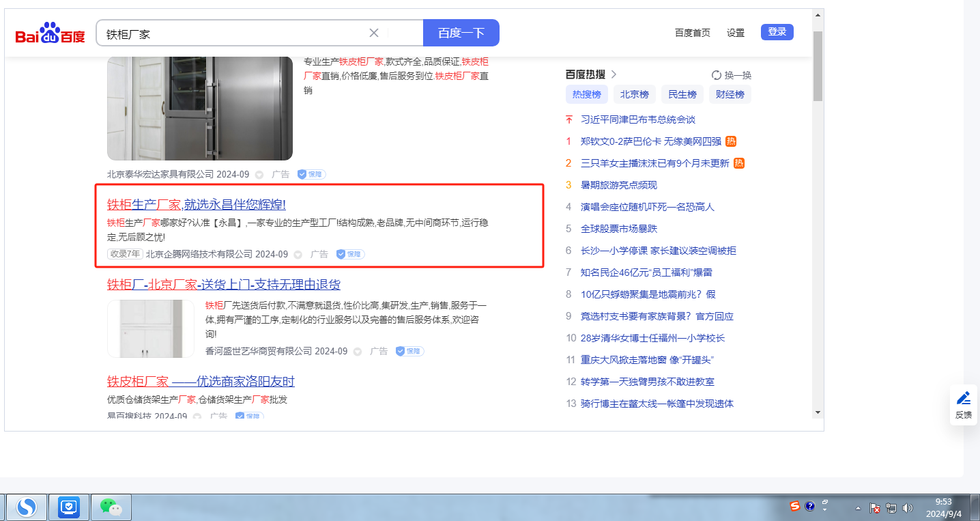Switch to the 民生榜 tab
Screen dimensions: 980x521
(x=682, y=94)
